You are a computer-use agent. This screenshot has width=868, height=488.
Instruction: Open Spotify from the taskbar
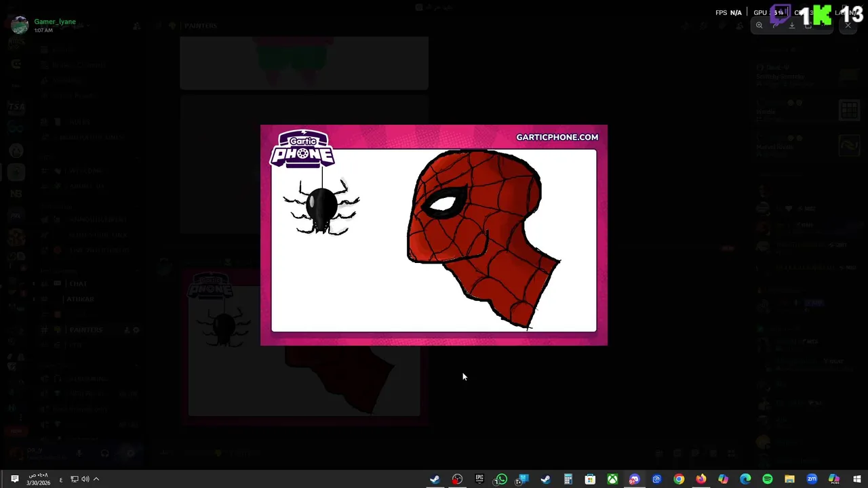click(x=768, y=479)
